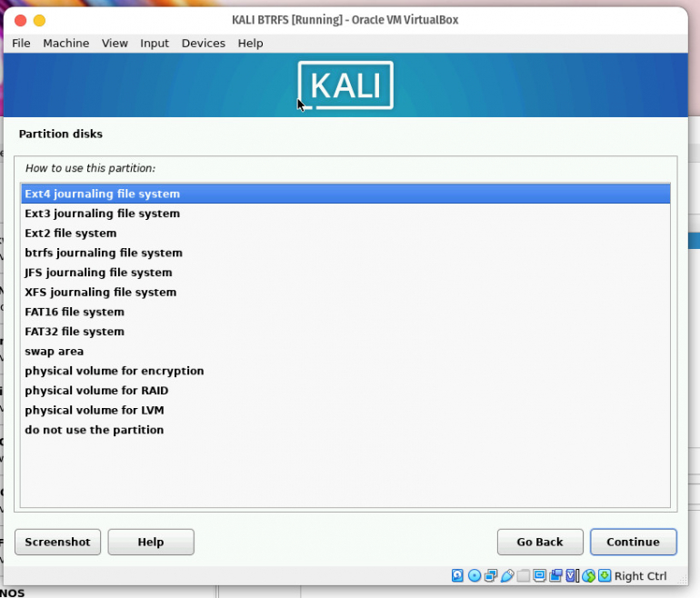Click the recording status icon
This screenshot has height=598, width=700.
point(555,575)
